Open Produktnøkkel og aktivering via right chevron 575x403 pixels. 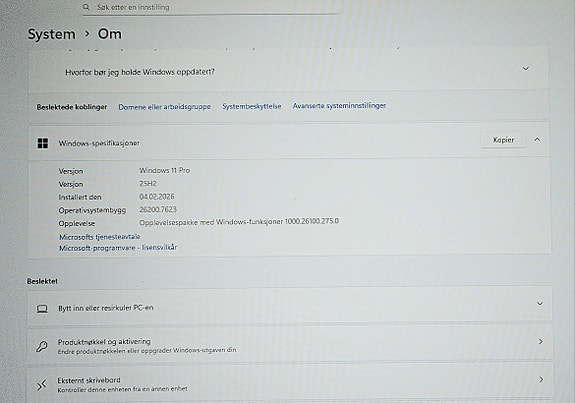coord(541,341)
